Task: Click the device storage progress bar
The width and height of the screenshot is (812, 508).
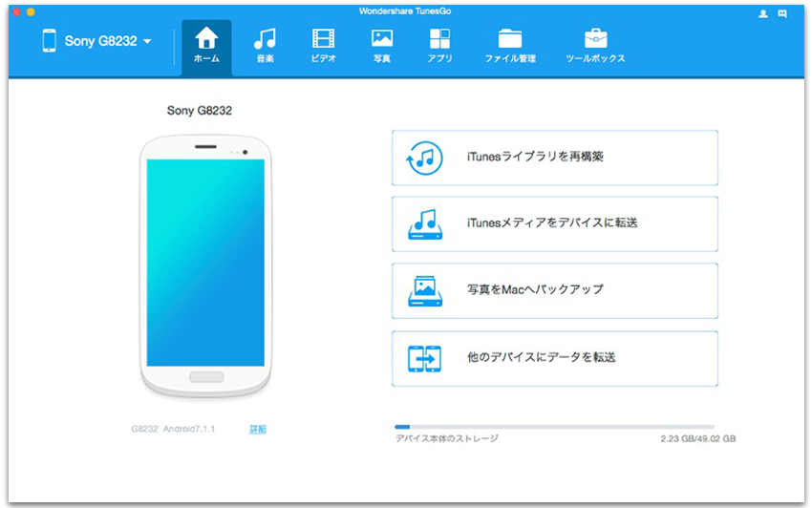Action: [x=554, y=427]
